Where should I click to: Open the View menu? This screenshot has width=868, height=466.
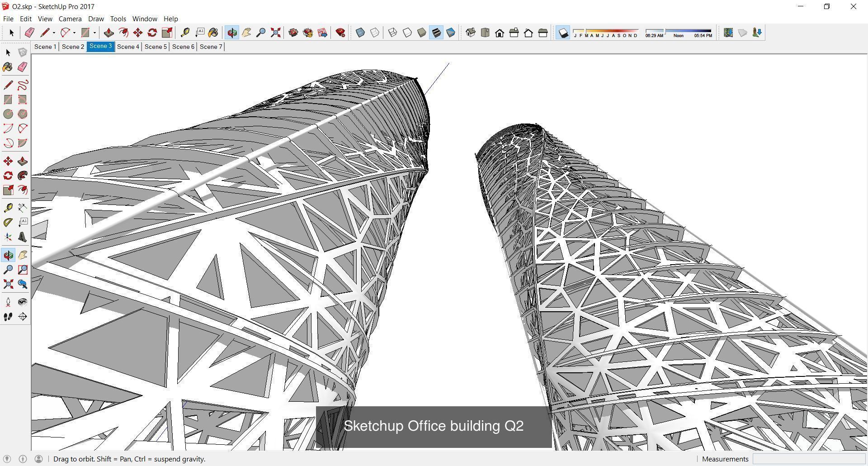pyautogui.click(x=45, y=19)
